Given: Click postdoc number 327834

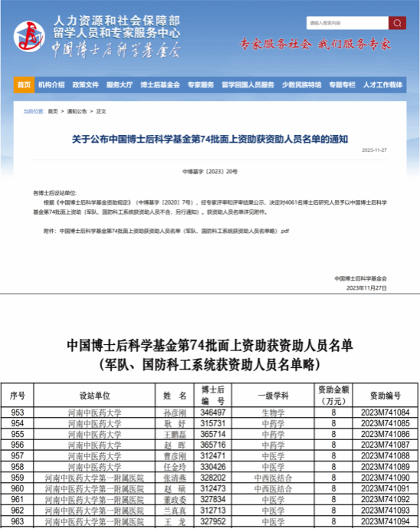Looking at the screenshot, I should (213, 499).
